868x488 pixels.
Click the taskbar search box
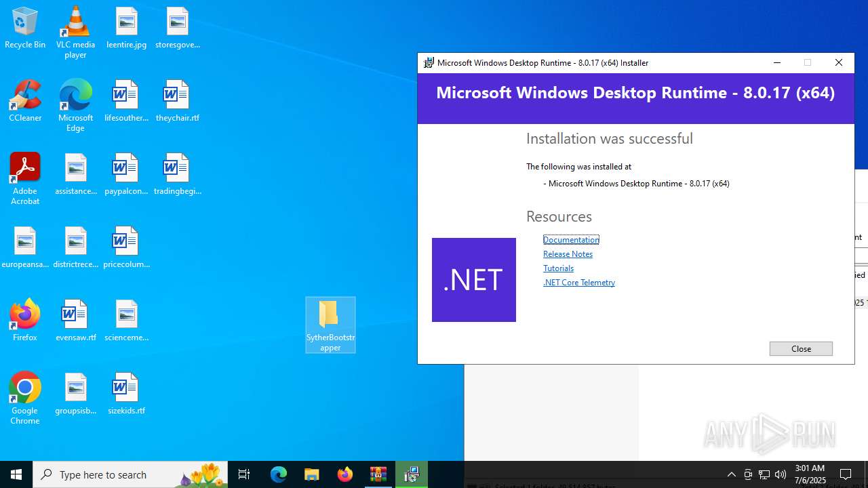point(131,474)
